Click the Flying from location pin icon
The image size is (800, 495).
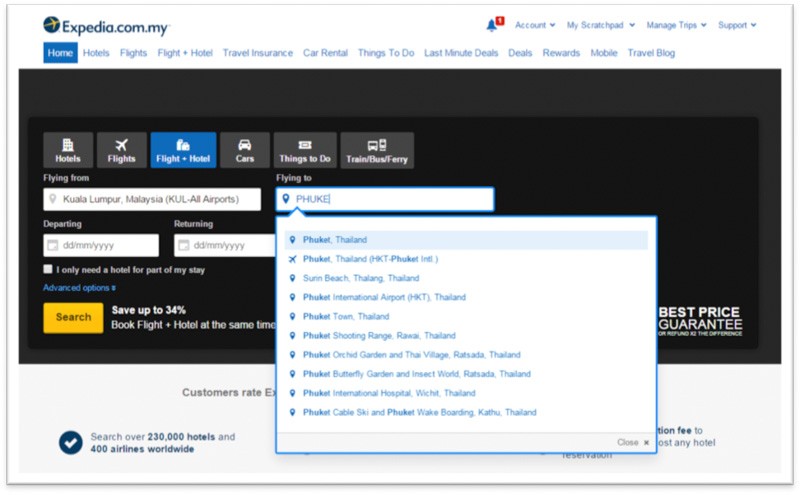pyautogui.click(x=52, y=199)
